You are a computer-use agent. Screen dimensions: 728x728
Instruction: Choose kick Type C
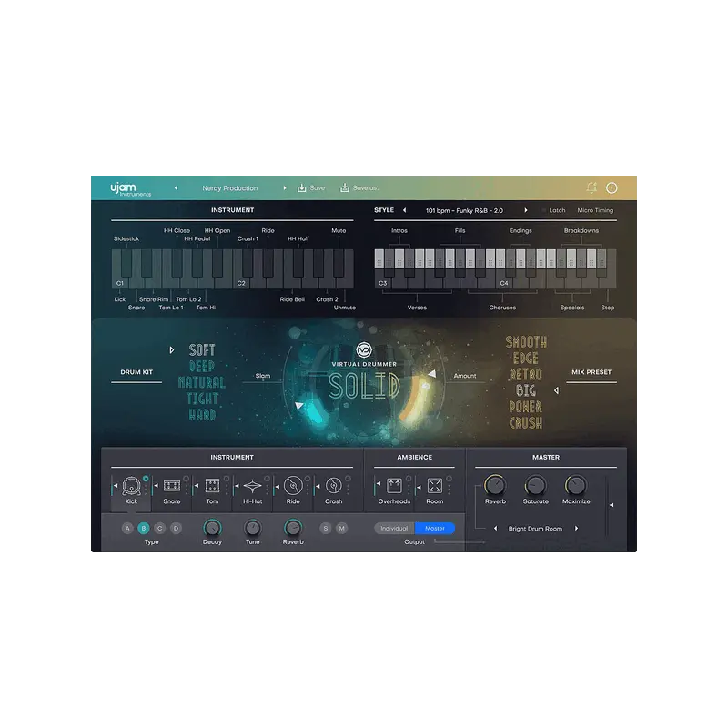[160, 529]
